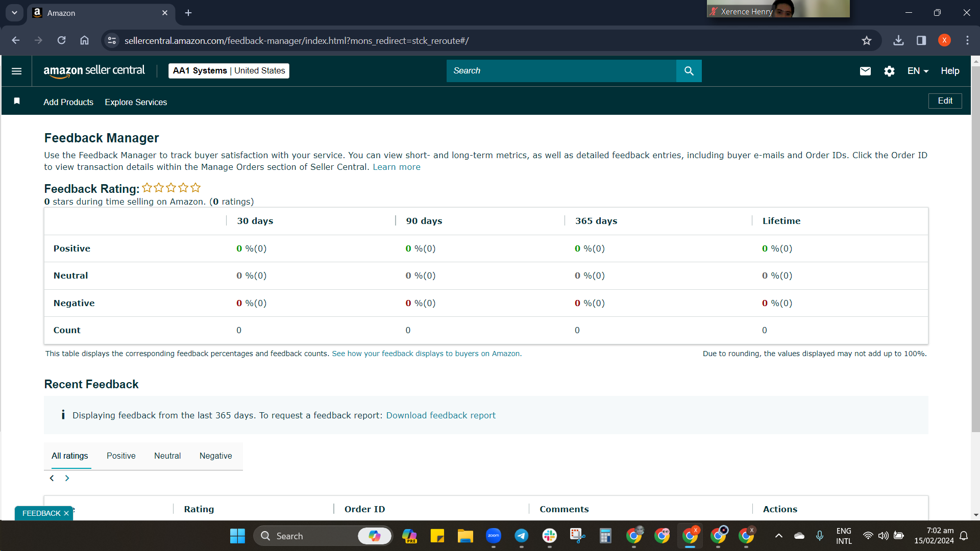980x551 pixels.
Task: Click the Copilot icon in taskbar search
Action: (x=374, y=536)
